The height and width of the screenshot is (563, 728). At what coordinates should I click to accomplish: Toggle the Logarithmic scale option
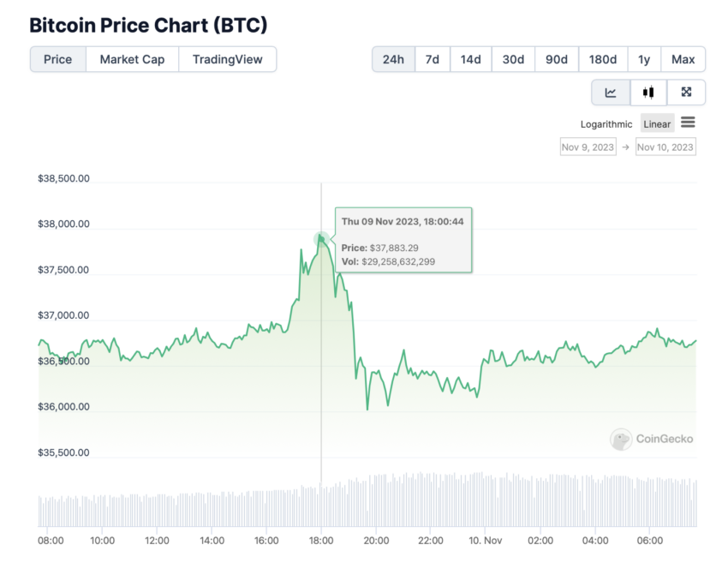pos(606,124)
